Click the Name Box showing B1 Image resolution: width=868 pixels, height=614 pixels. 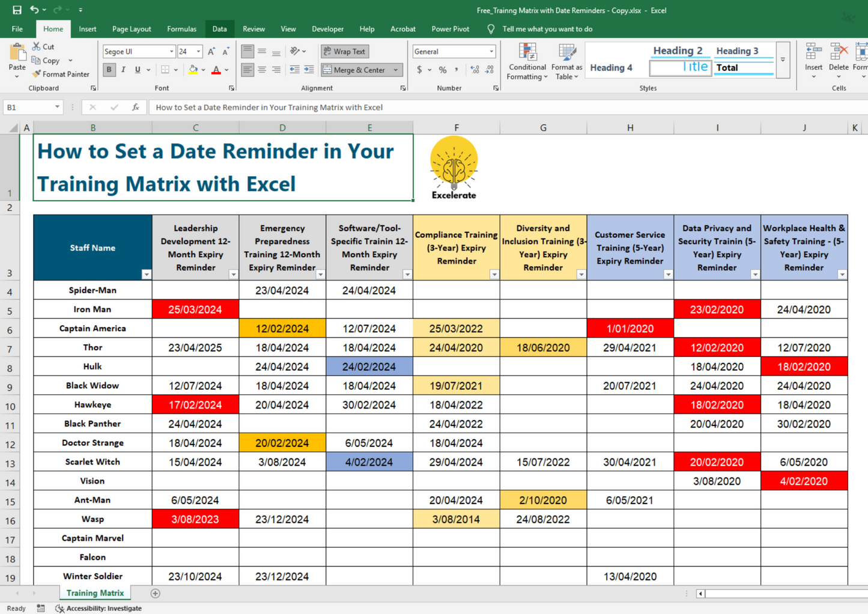(x=28, y=108)
